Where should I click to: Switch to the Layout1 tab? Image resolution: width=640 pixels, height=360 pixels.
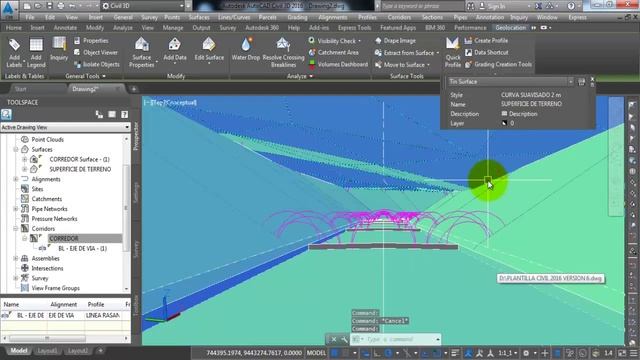point(47,351)
